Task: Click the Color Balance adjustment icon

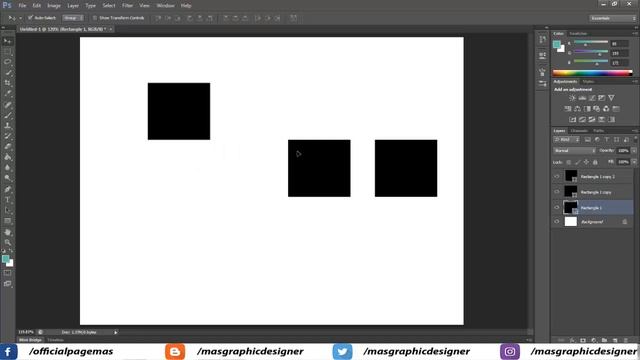Action: coord(577,109)
